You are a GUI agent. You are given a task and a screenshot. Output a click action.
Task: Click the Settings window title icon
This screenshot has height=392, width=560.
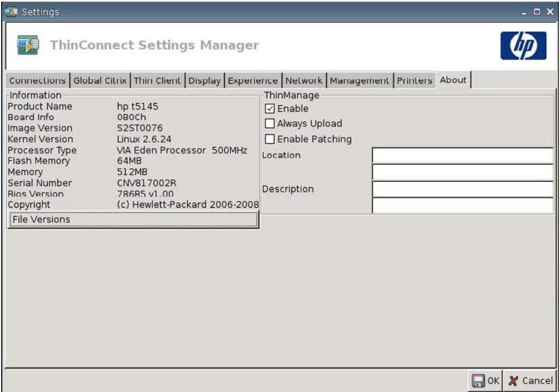tap(12, 12)
